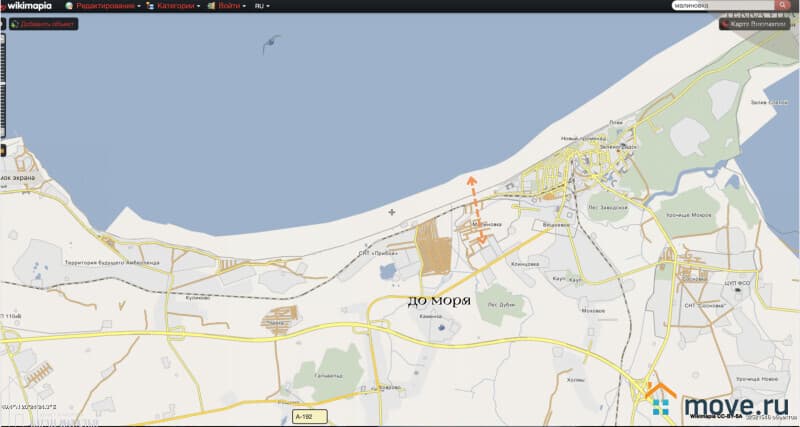
Task: Click the crosshair marker on the beach
Action: point(391,212)
